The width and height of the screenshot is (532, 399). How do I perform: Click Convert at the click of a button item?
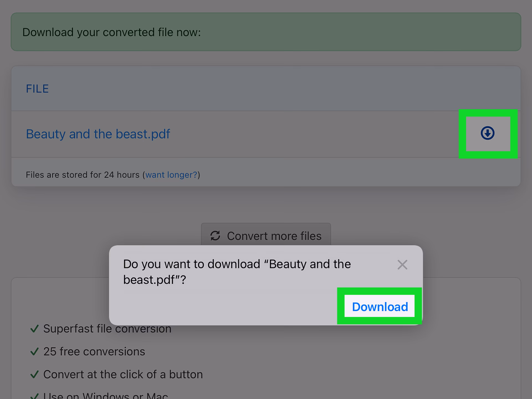tap(123, 374)
